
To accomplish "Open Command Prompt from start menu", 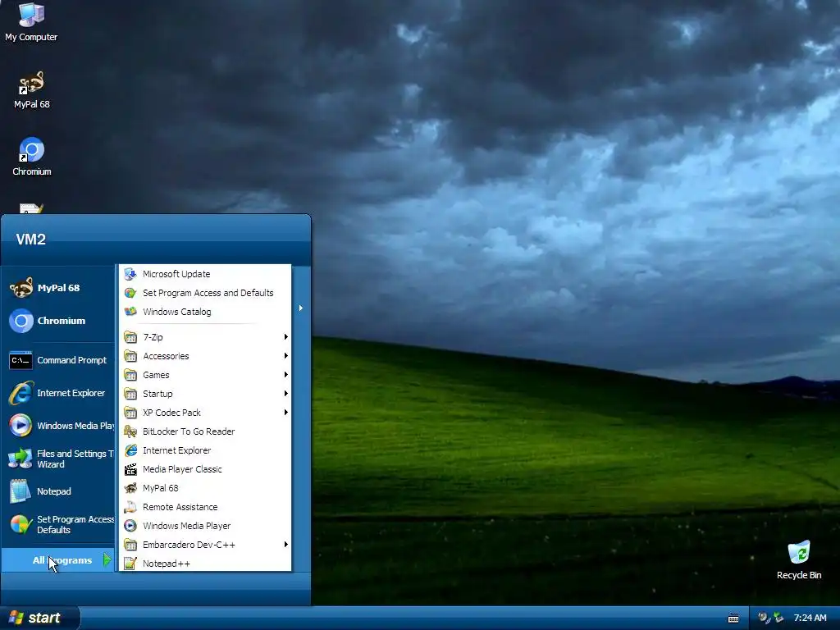I will (x=58, y=360).
